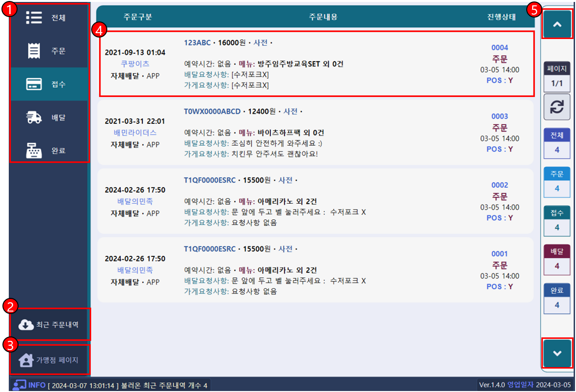Select the 배달 count box on right

[x=556, y=260]
